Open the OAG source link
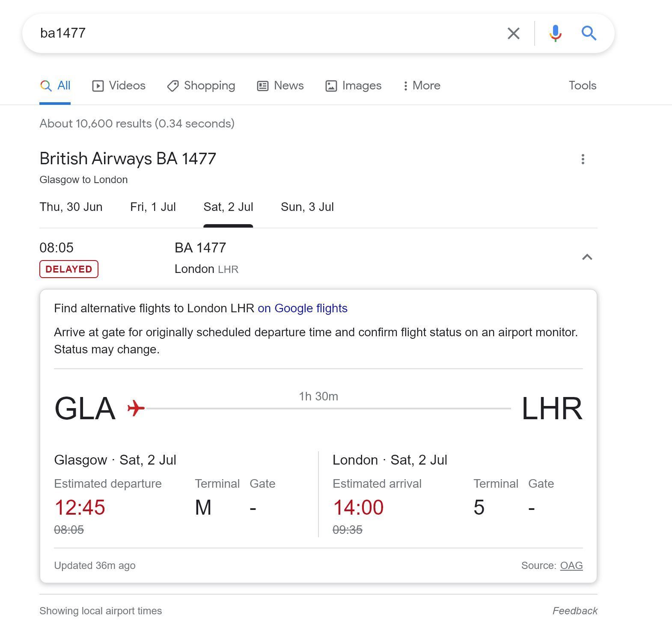Screen dimensions: 672x631 pos(571,566)
